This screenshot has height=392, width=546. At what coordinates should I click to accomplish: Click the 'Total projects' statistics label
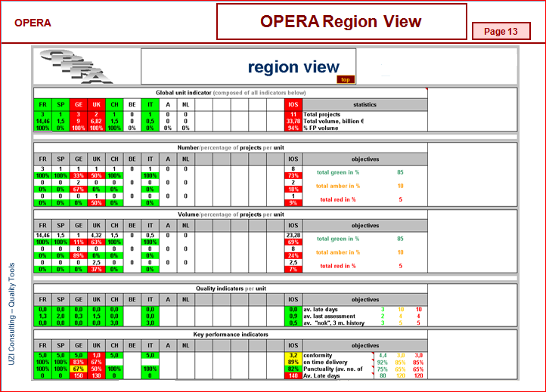327,114
